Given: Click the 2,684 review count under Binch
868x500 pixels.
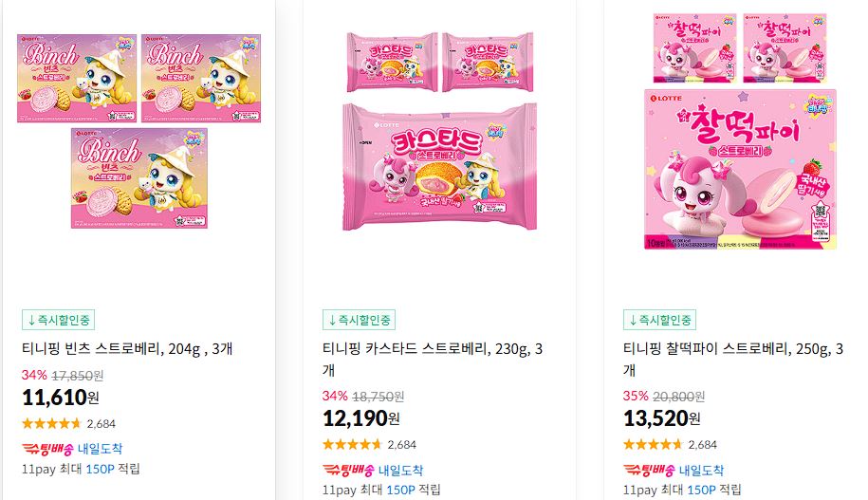Looking at the screenshot, I should [102, 424].
